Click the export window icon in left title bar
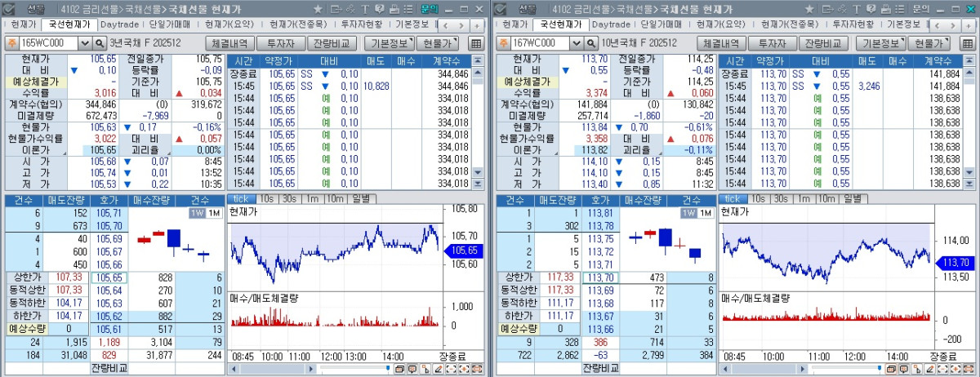 pyautogui.click(x=336, y=9)
